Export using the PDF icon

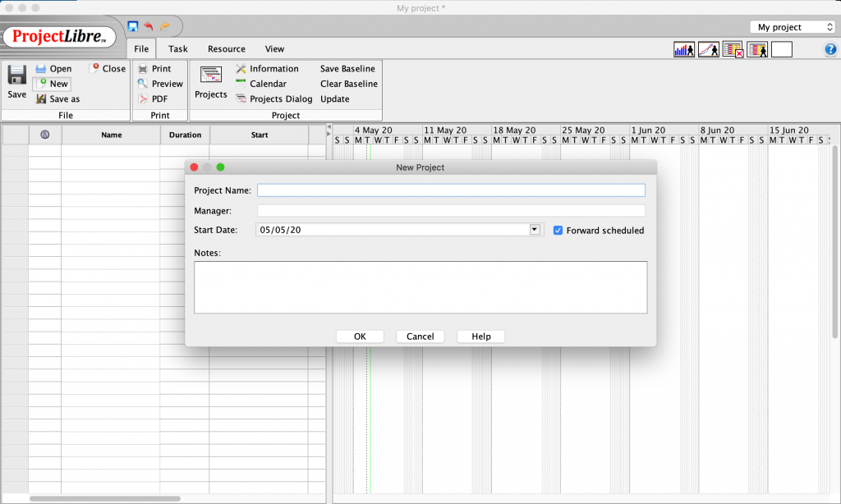coord(143,99)
